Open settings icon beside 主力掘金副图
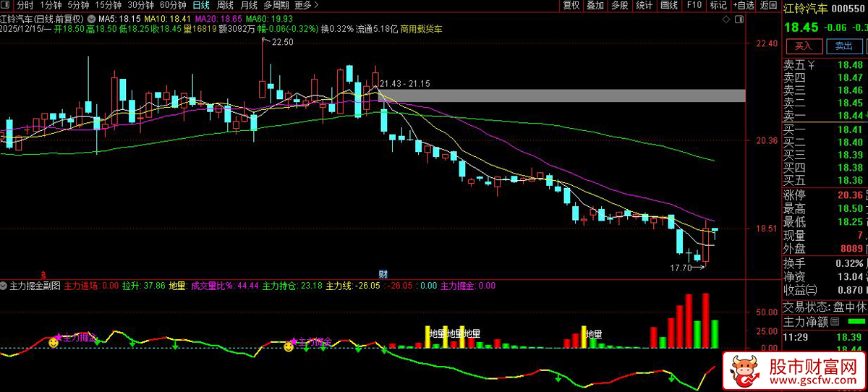The height and width of the screenshot is (392, 868). point(4,286)
